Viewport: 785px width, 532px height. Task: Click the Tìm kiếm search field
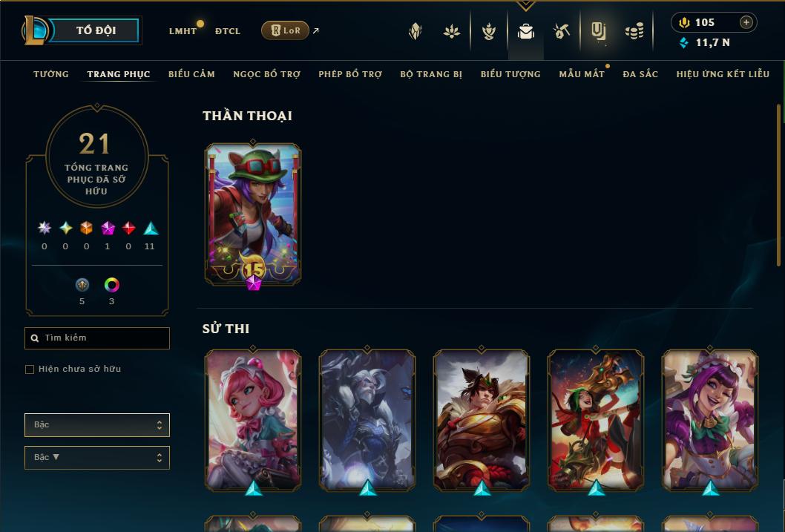[97, 338]
